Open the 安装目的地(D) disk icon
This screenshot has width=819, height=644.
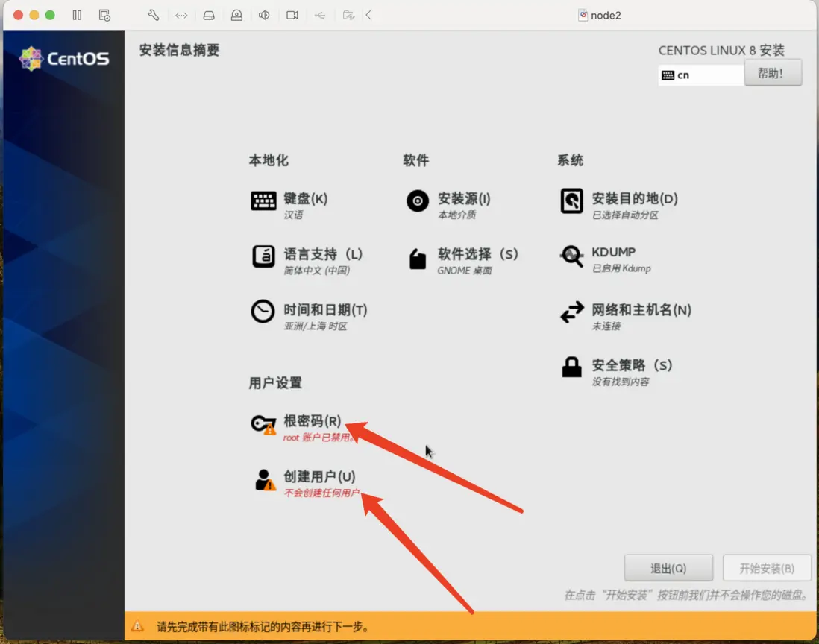pos(571,201)
